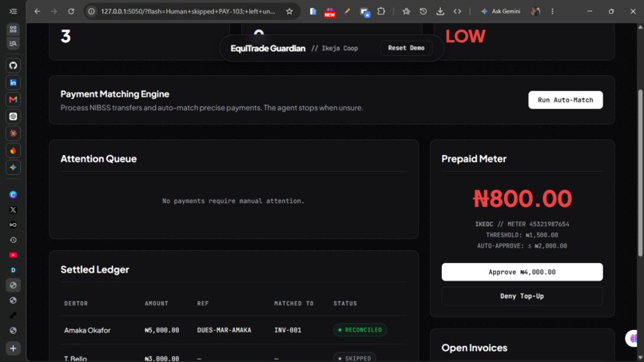Click the EquiTrade Guardian title
The image size is (644, 362).
[268, 48]
